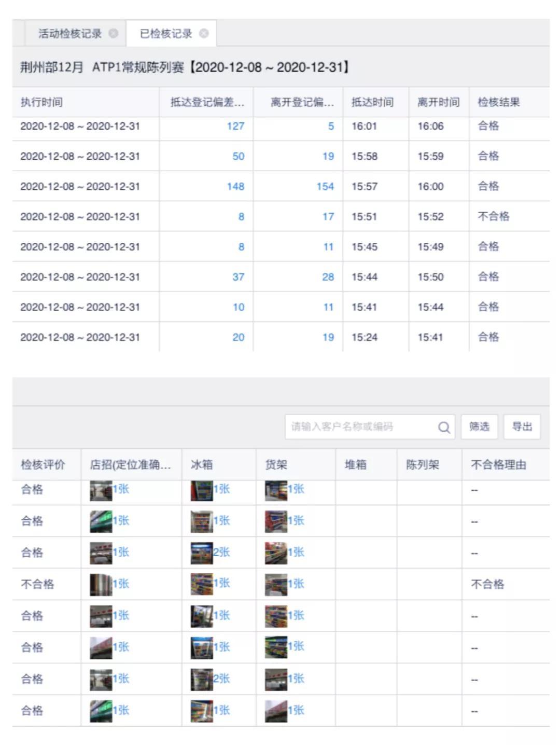
Task: Click the 筛选 filter button
Action: click(x=479, y=427)
